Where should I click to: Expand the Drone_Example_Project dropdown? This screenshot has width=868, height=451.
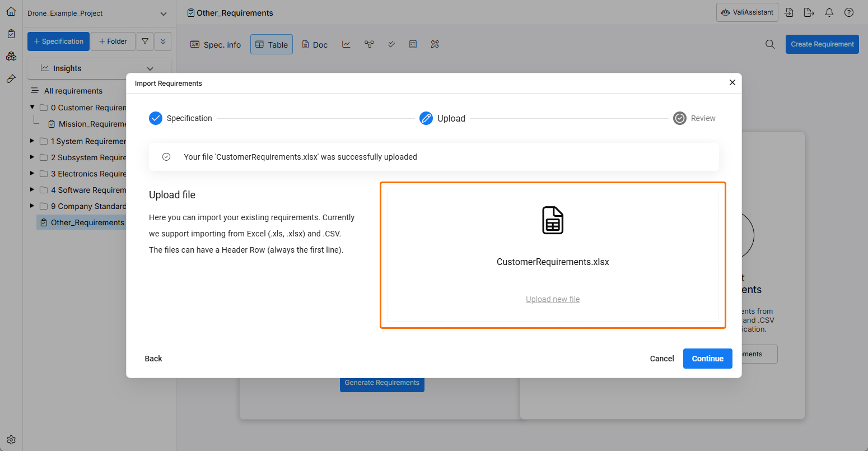[x=163, y=13]
